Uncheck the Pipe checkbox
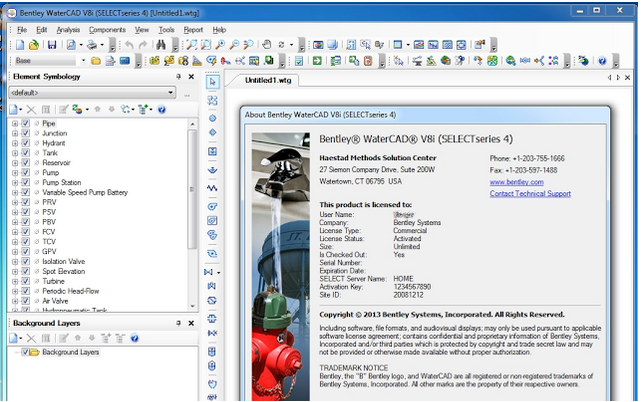 (25, 123)
